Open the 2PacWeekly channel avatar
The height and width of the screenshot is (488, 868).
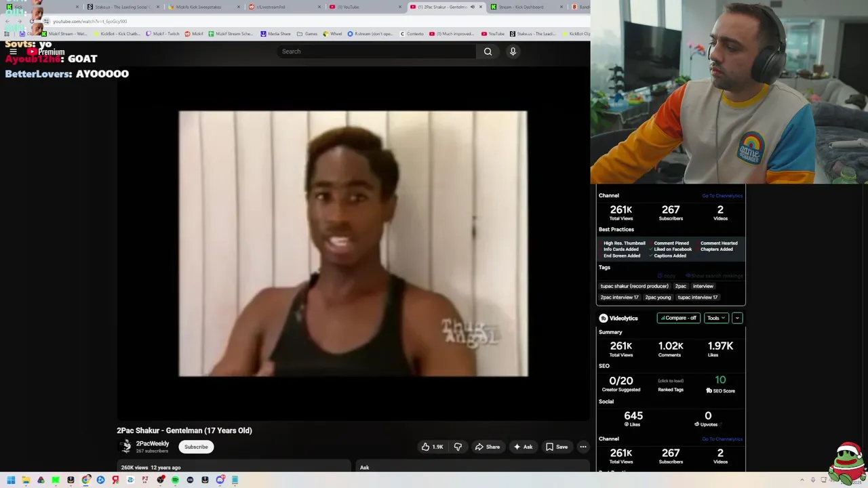point(125,446)
